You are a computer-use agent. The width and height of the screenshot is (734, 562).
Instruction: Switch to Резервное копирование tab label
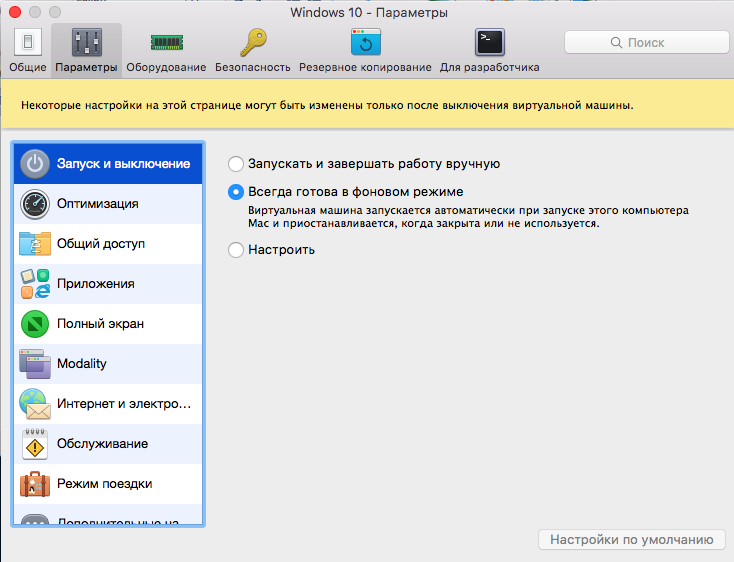click(x=365, y=67)
